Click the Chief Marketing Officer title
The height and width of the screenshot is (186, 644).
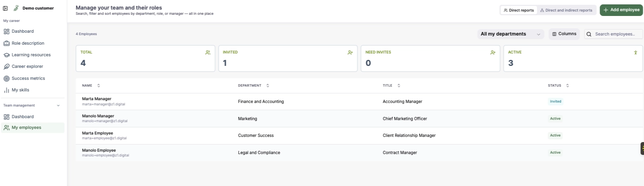(405, 119)
